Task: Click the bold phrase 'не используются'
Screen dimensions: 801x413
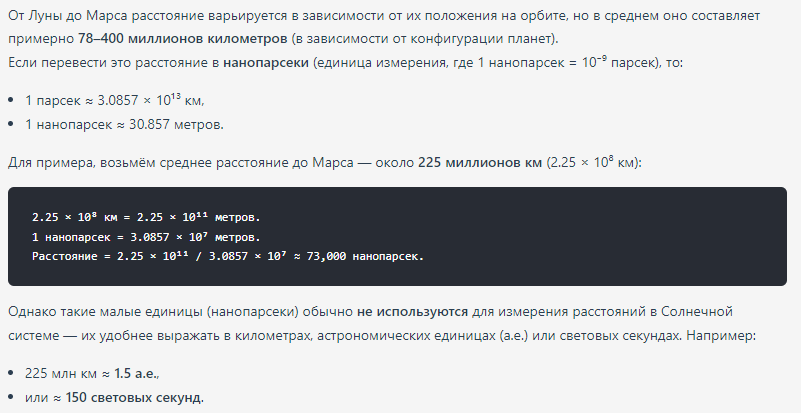Action: click(x=412, y=311)
